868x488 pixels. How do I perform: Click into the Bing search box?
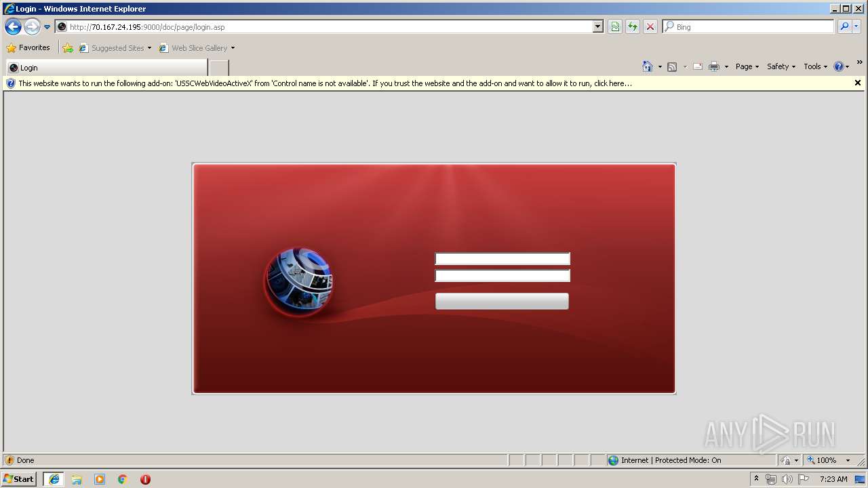tap(749, 27)
